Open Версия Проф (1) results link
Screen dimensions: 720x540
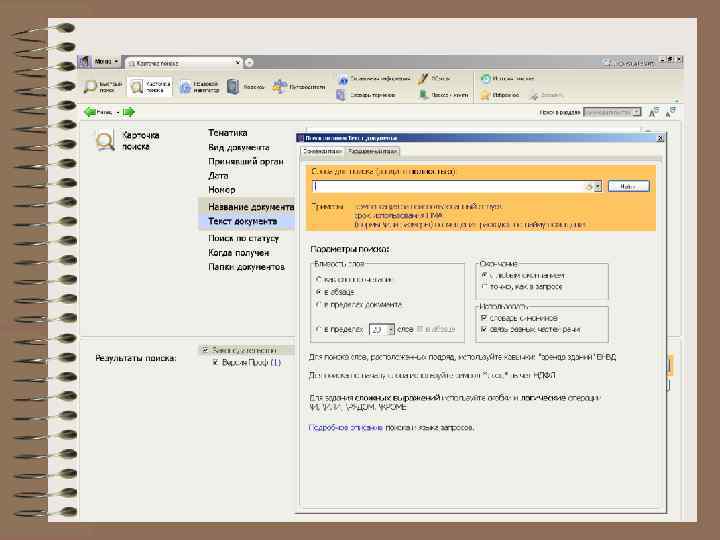point(251,362)
